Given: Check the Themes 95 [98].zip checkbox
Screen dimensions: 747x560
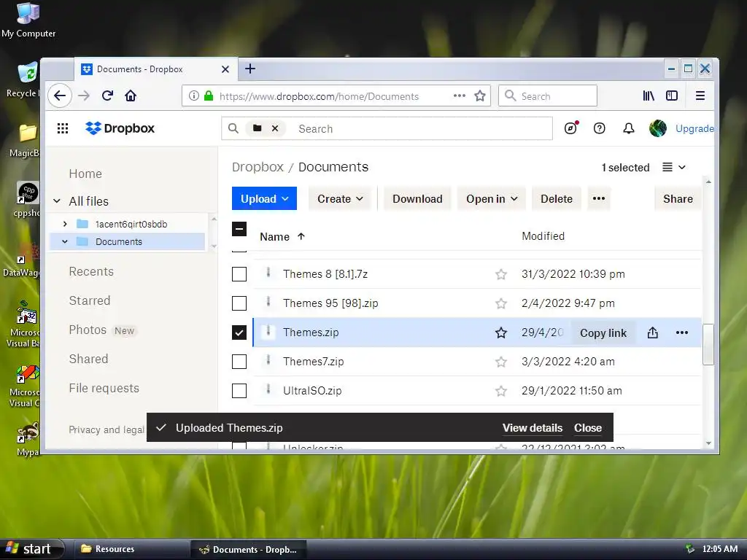Looking at the screenshot, I should point(239,303).
